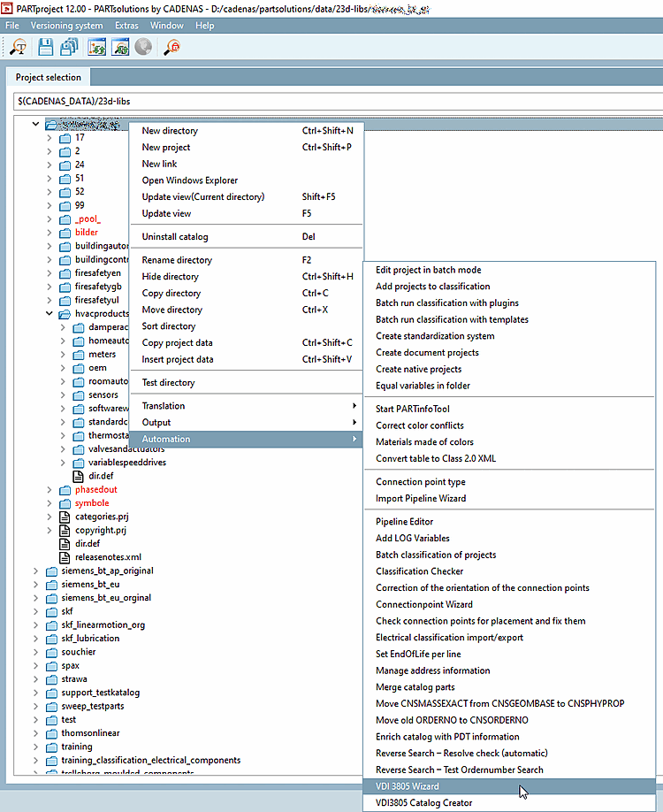Viewport: 663px width, 812px height.
Task: Click the file icon of copyright.prj
Action: point(65,531)
